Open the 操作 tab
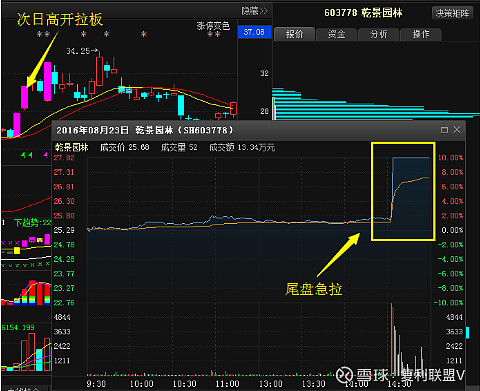The image size is (480, 391). [x=421, y=34]
